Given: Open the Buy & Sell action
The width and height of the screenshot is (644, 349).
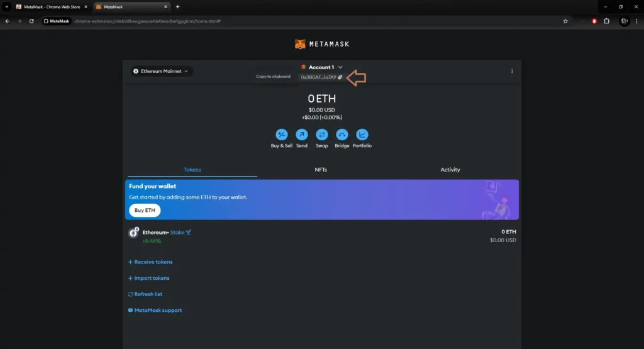Looking at the screenshot, I should 281,135.
